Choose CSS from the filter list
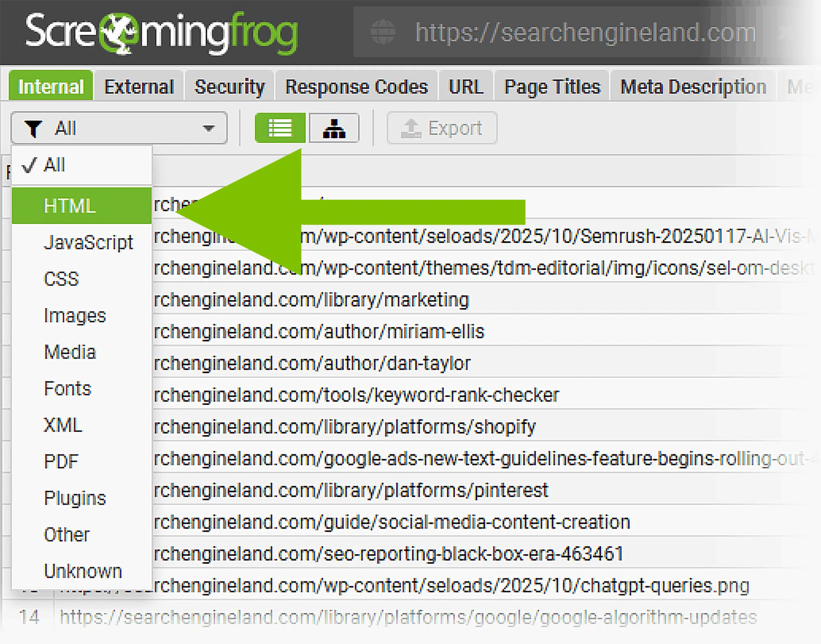Image resolution: width=821 pixels, height=644 pixels. click(x=82, y=279)
